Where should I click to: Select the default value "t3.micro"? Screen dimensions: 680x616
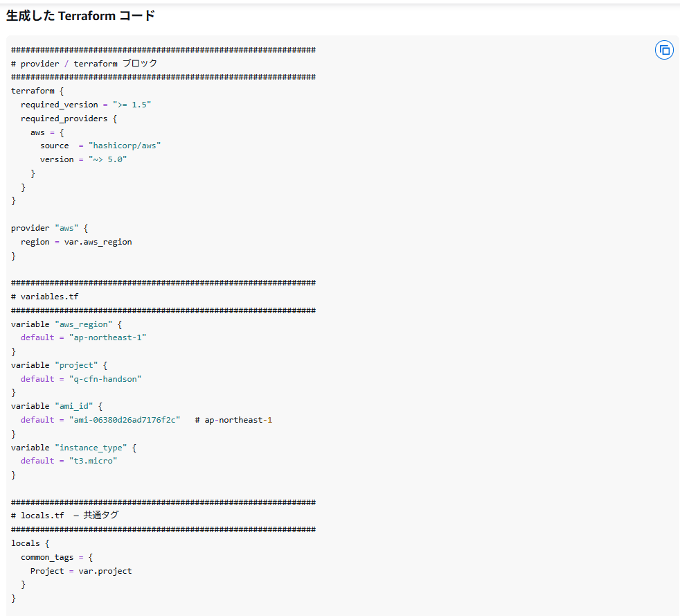coord(93,461)
